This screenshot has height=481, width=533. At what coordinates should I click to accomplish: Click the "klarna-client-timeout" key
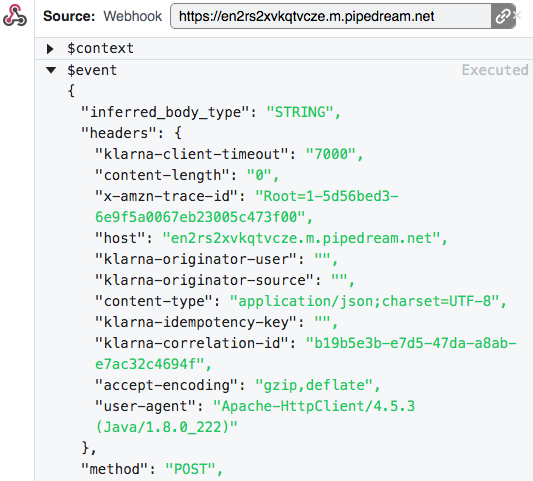point(192,154)
